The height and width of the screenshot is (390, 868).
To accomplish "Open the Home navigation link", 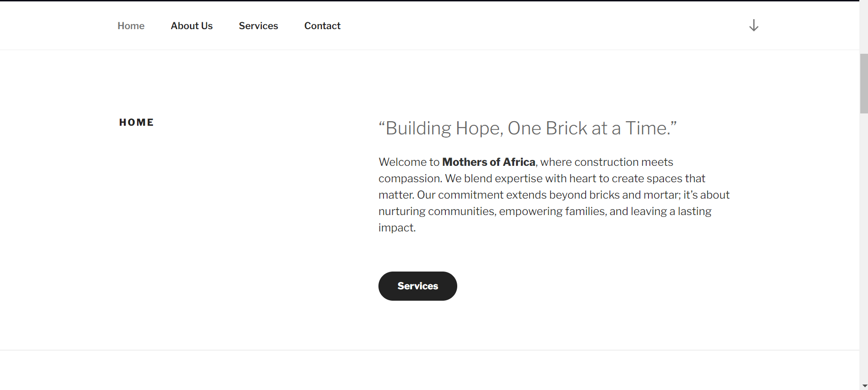I will click(x=131, y=26).
